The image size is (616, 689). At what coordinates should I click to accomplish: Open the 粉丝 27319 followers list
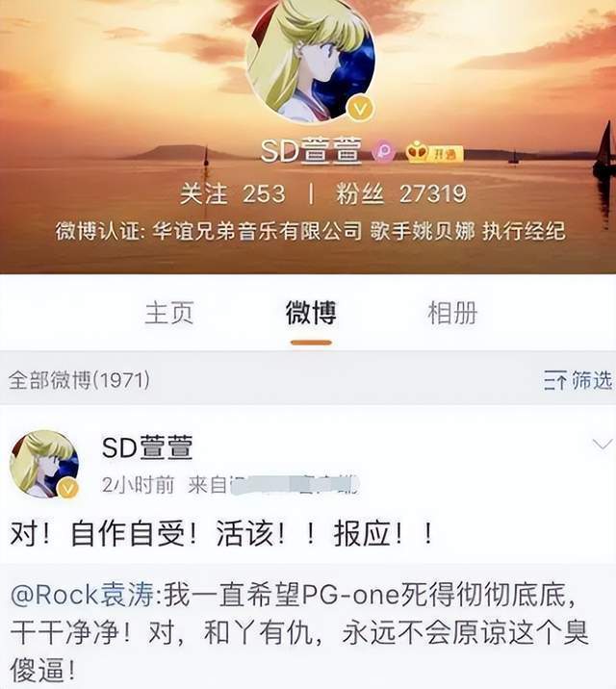point(400,193)
